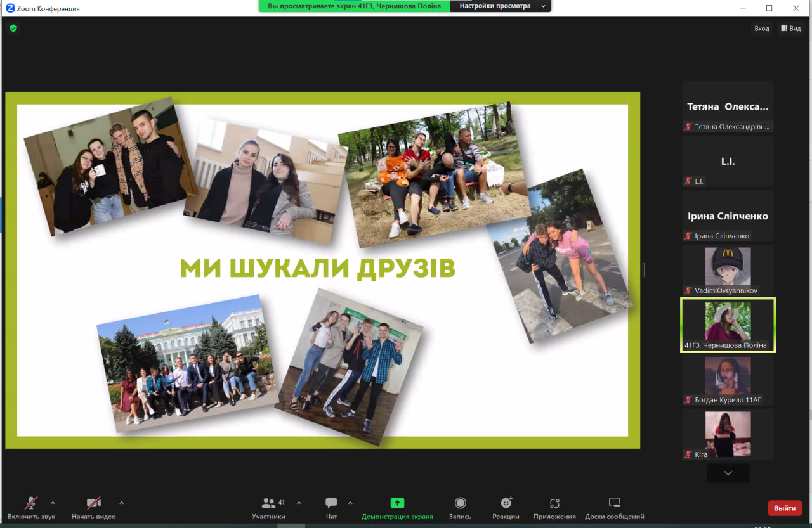The height and width of the screenshot is (528, 812).
Task: Click muted mic icon on Богдан Курило tile
Action: tap(688, 400)
